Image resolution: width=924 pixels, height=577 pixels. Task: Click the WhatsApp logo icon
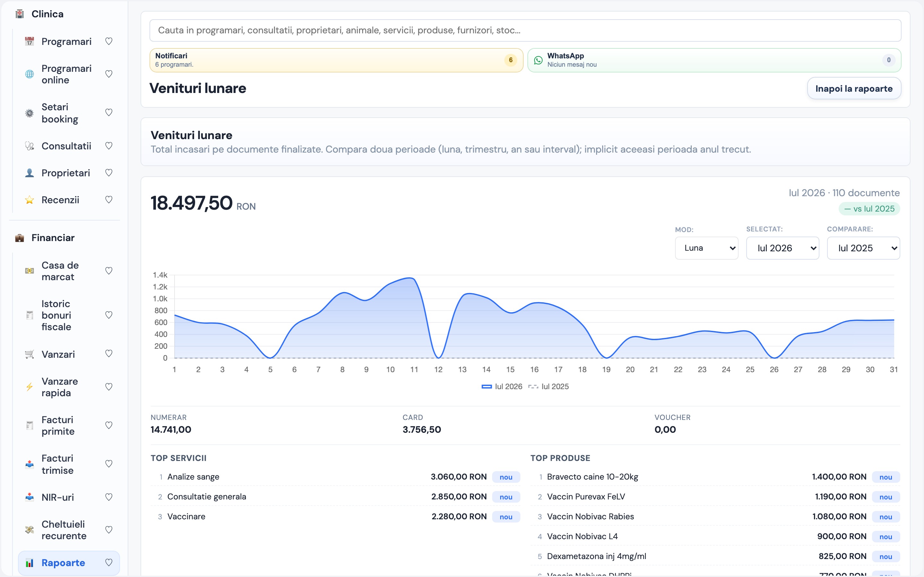point(538,60)
